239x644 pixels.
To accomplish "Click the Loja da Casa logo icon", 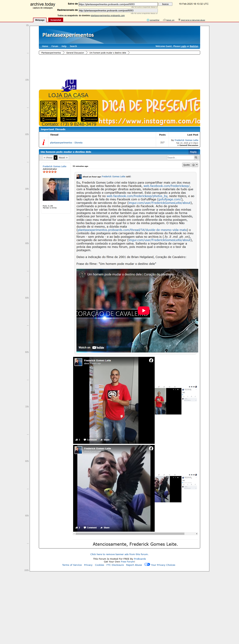I will click(69, 86).
